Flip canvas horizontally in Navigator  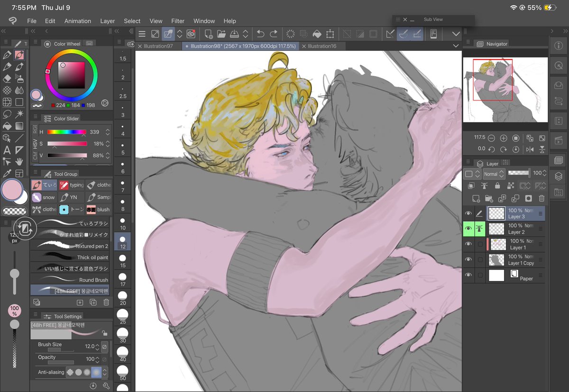click(x=530, y=149)
